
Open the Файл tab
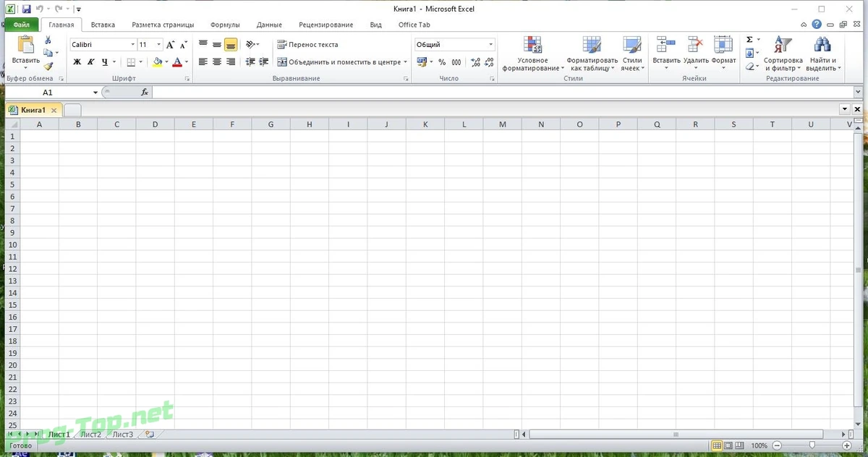pos(22,25)
